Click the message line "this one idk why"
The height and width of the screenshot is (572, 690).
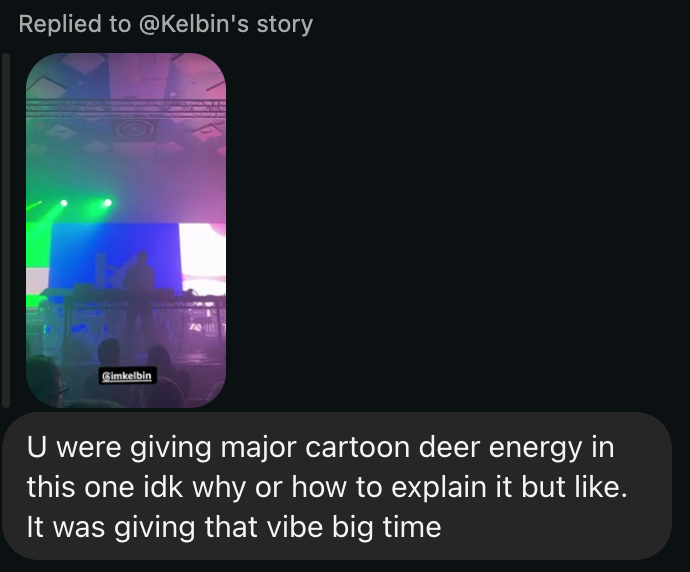327,487
